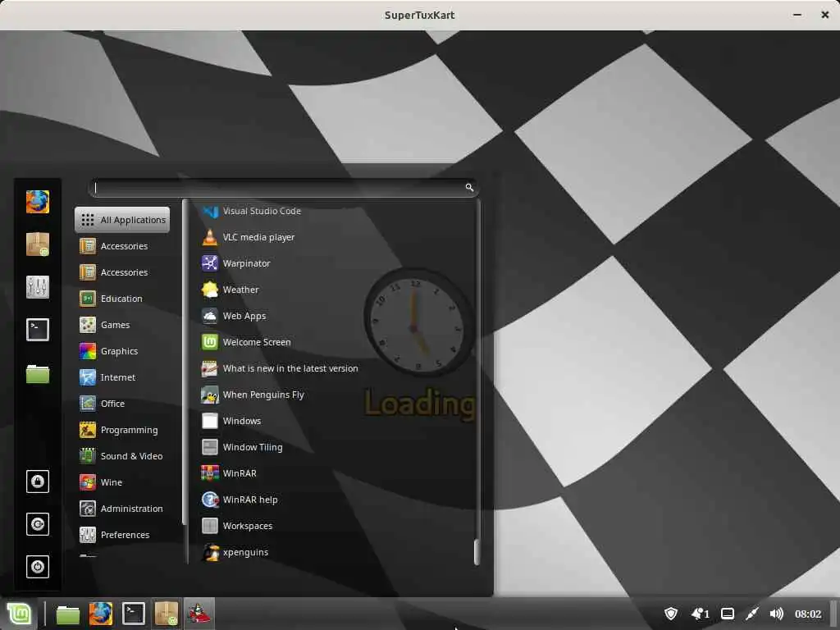Screen dimensions: 840x630
Task: Select the Preferences category
Action: (x=123, y=535)
